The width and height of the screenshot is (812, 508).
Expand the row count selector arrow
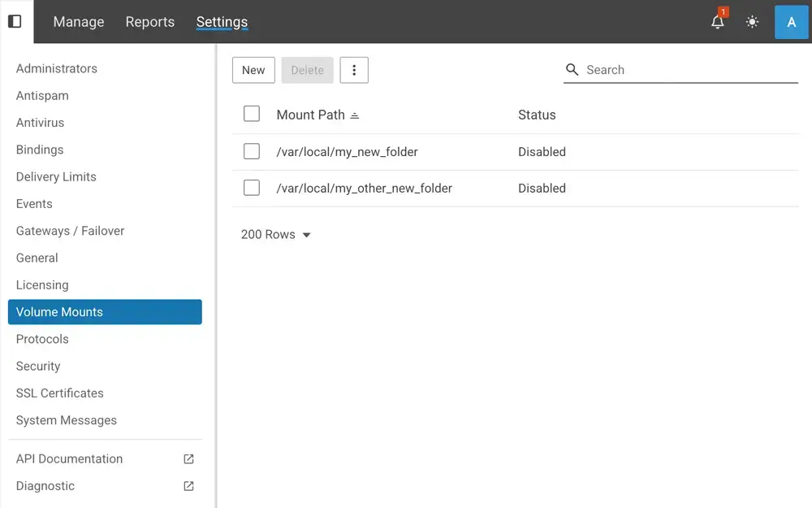click(x=306, y=234)
